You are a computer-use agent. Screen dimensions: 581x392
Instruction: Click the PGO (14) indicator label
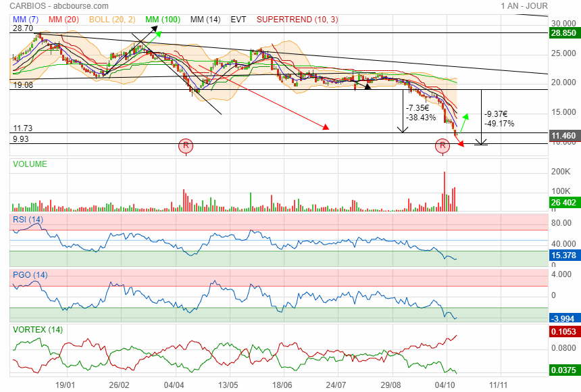tap(30, 275)
